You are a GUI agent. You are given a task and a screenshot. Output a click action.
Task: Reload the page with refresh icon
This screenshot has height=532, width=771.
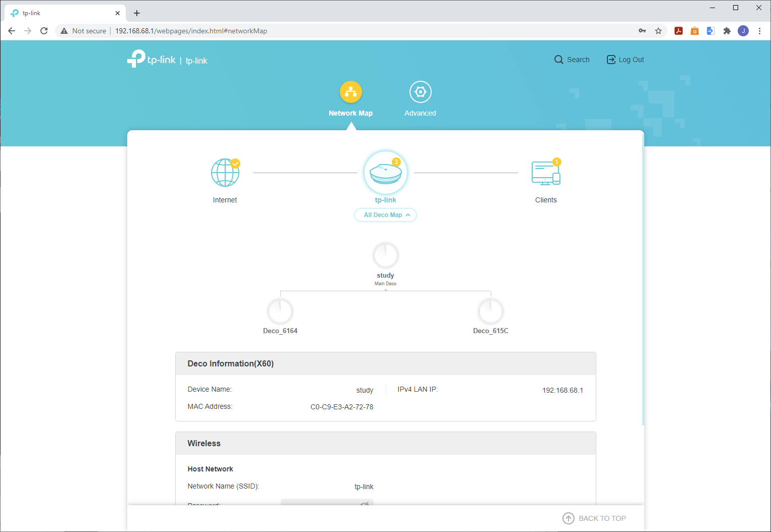(x=44, y=31)
